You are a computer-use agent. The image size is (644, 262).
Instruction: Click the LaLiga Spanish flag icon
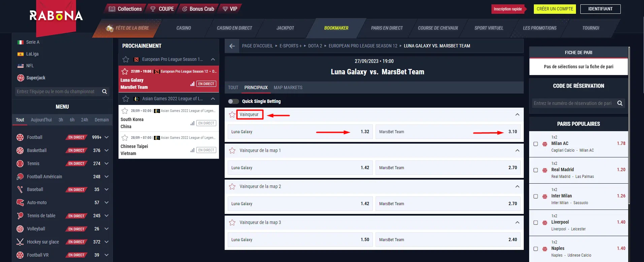pyautogui.click(x=21, y=54)
